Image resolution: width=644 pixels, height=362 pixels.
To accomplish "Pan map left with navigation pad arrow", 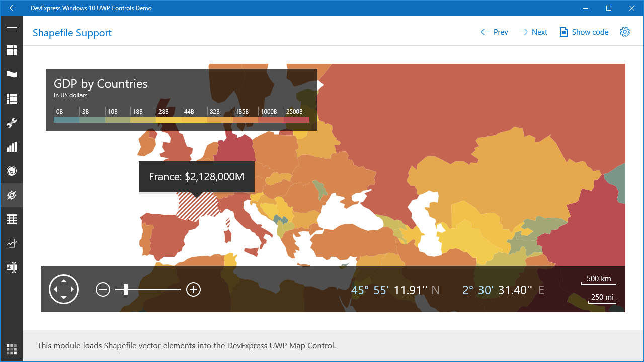I will [55, 289].
